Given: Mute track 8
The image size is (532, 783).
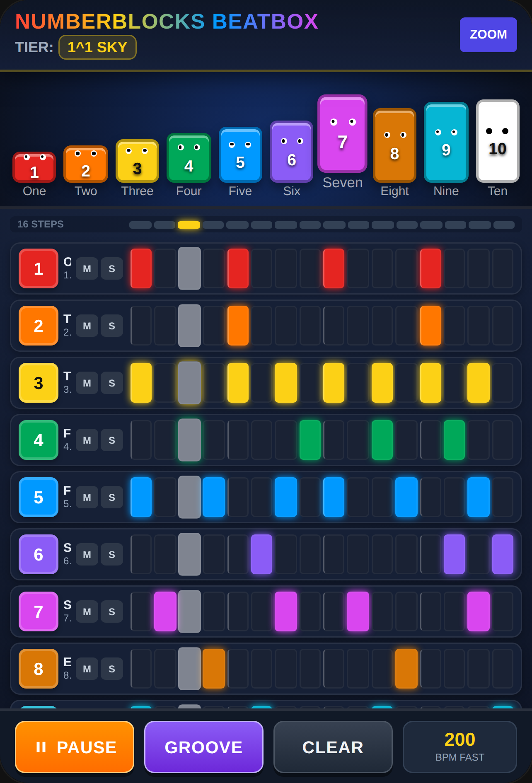Looking at the screenshot, I should point(87,669).
